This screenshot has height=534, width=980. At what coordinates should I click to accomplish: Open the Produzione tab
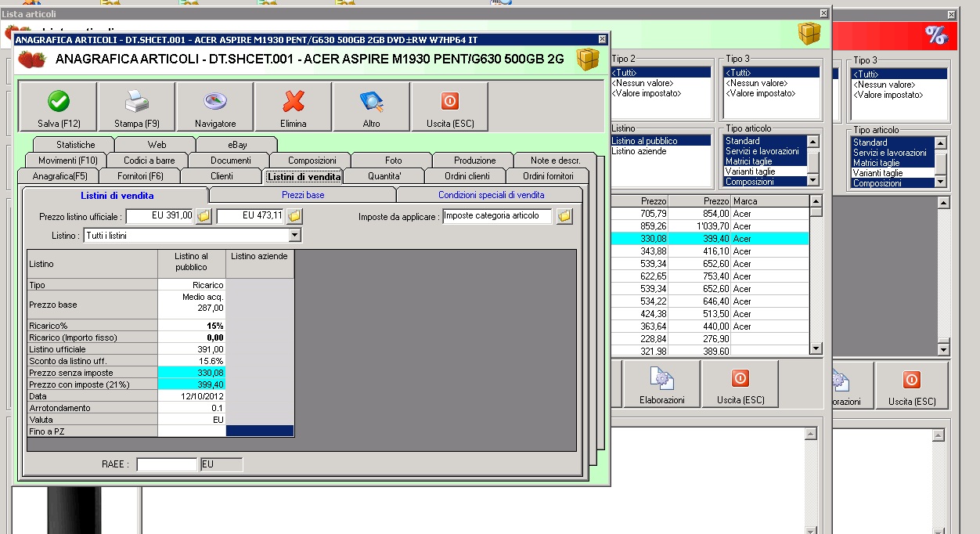pos(474,161)
